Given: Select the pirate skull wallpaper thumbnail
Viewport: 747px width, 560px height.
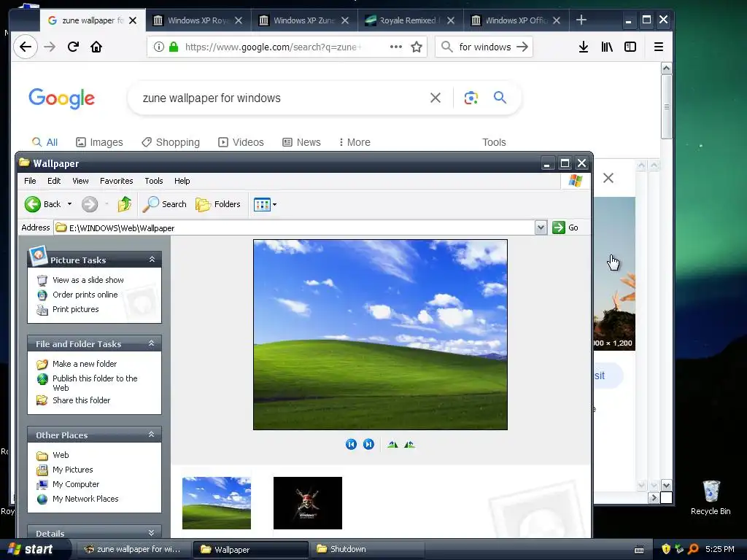Looking at the screenshot, I should [308, 503].
